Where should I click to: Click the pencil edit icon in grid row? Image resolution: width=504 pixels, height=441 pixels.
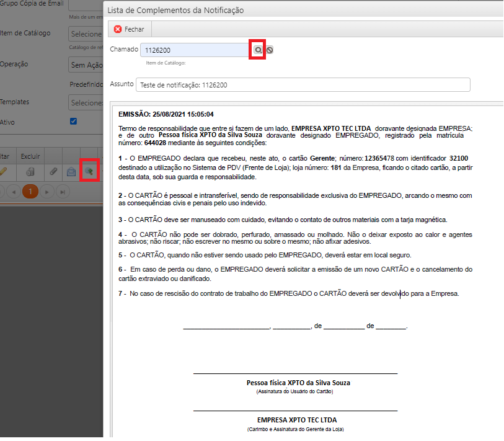[3, 171]
